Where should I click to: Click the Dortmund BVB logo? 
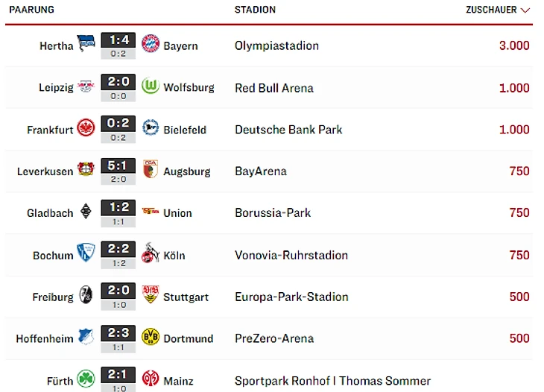151,337
